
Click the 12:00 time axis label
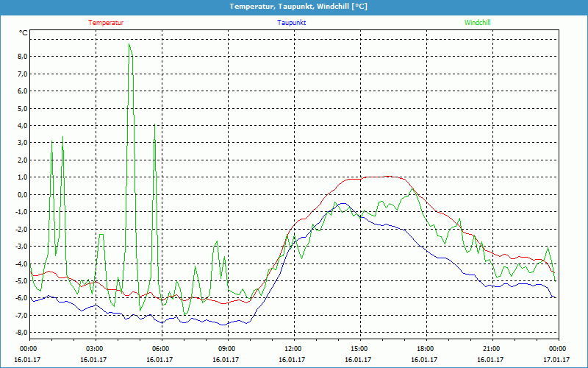293,349
